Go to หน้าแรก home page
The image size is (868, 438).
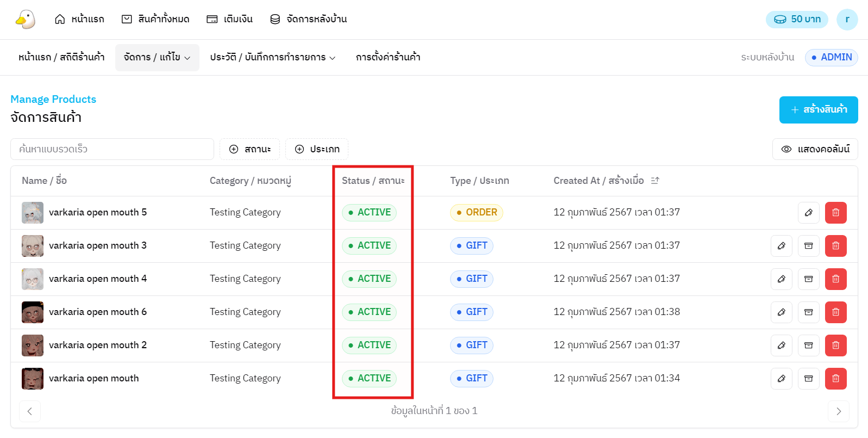[x=79, y=20]
